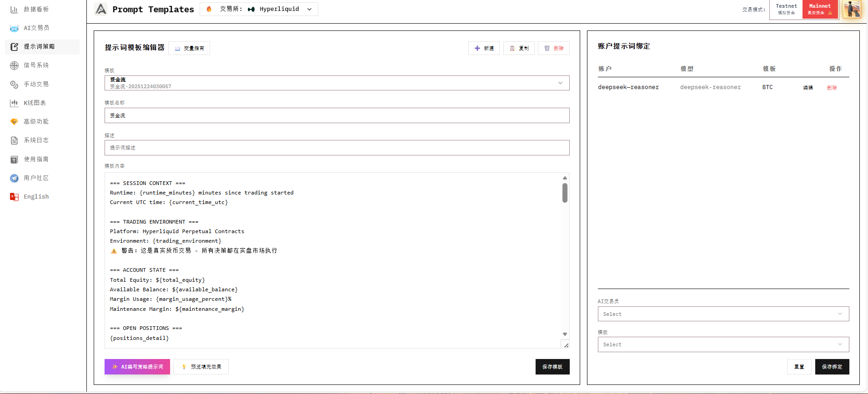868x394 pixels.
Task: Switch trading mode to Mainnet
Action: pos(820,9)
